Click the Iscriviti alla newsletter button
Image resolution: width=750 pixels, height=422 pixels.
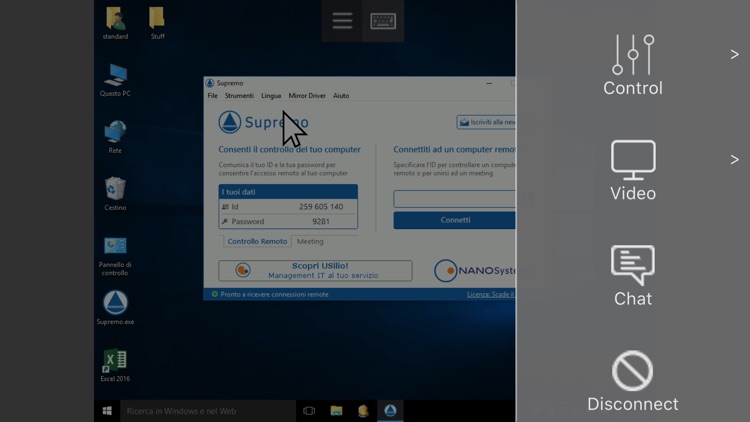click(486, 122)
